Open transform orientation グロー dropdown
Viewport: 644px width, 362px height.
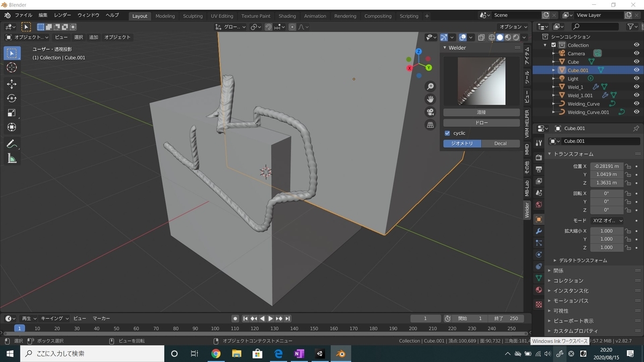click(x=230, y=27)
